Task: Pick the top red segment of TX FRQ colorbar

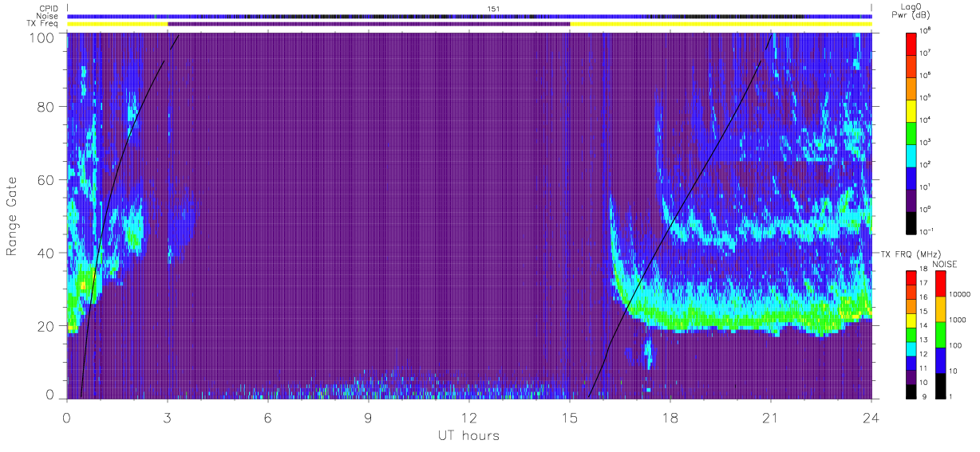Action: (911, 277)
